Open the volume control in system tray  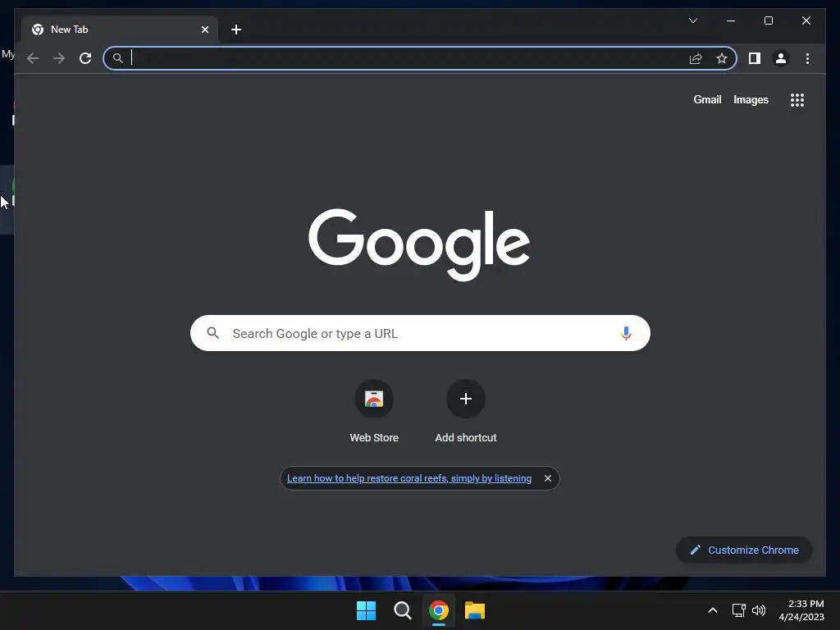[x=759, y=610]
